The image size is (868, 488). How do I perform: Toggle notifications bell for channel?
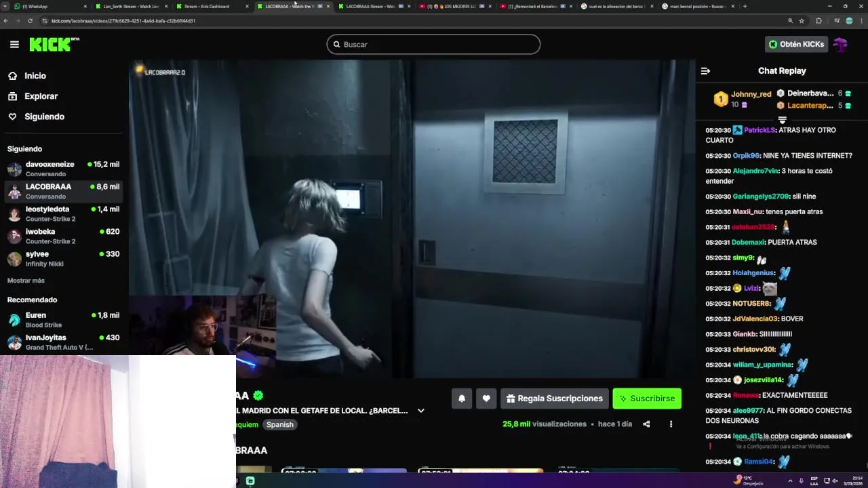coord(462,399)
